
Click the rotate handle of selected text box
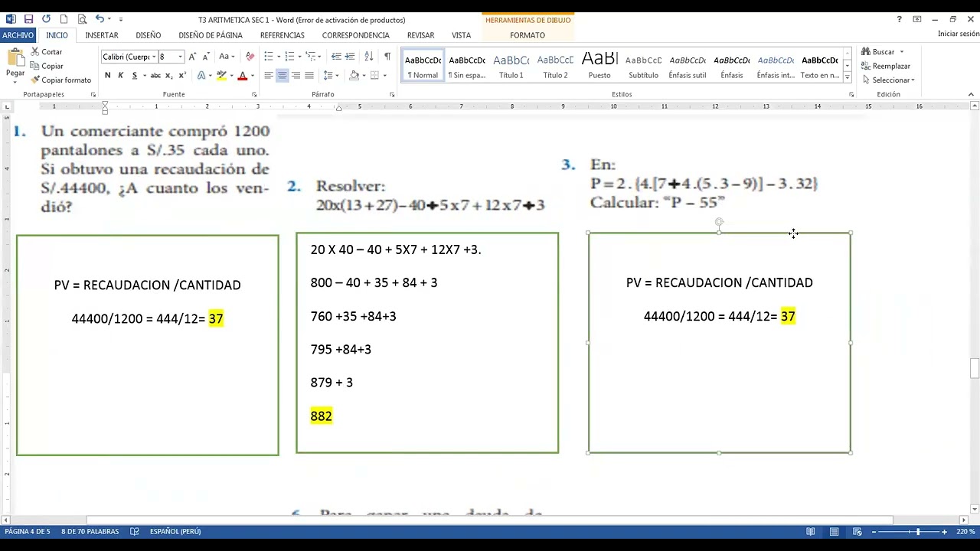719,222
